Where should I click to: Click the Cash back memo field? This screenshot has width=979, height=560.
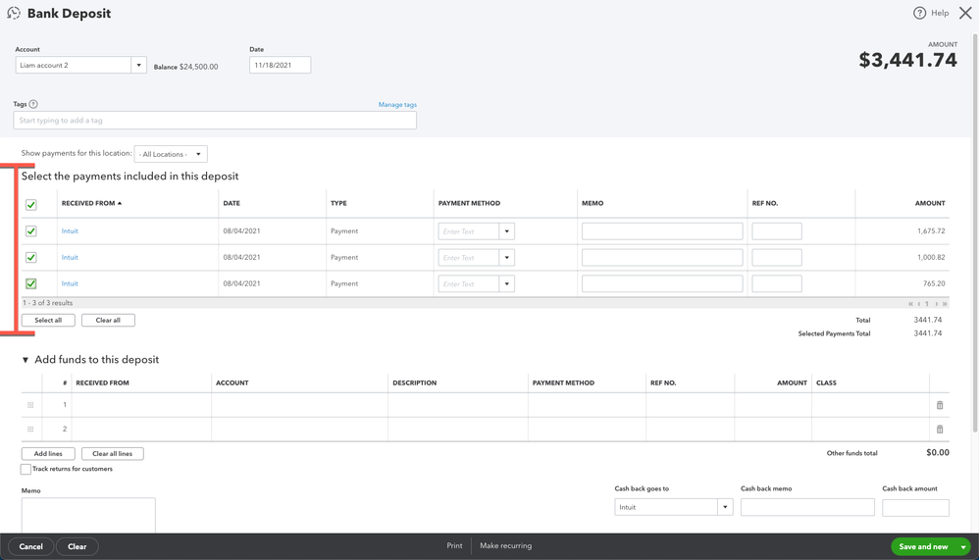tap(807, 507)
